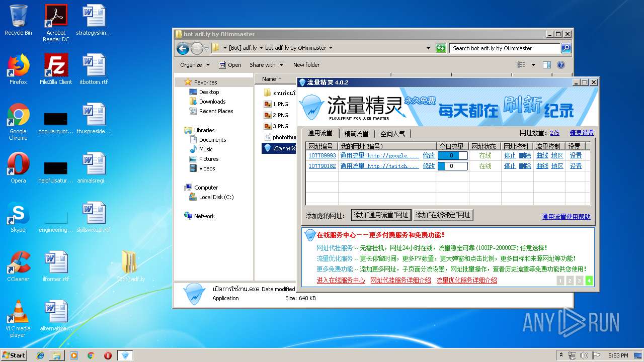Select skillsvirtual.rtf document on desktop
Screen dimensions: 644x362
[x=94, y=217]
